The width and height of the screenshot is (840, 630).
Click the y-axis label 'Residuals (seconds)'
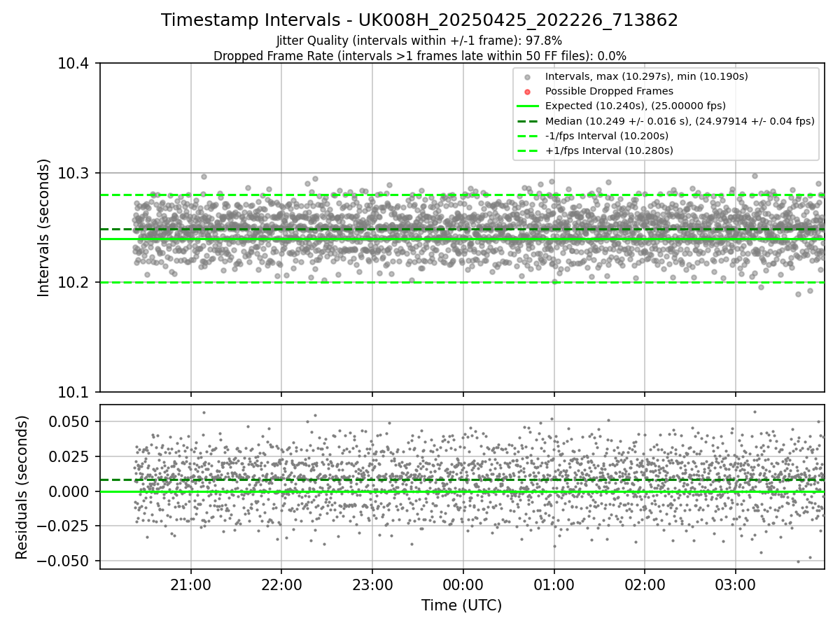22,487
